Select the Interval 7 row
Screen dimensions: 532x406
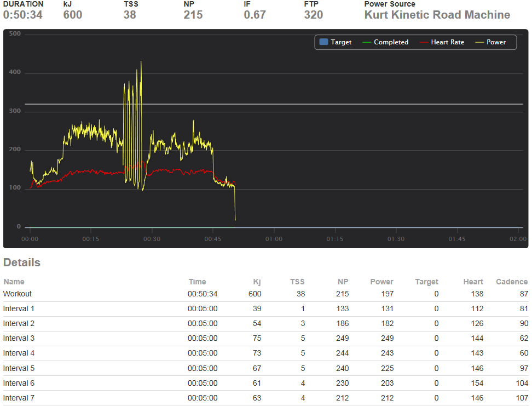[265, 398]
